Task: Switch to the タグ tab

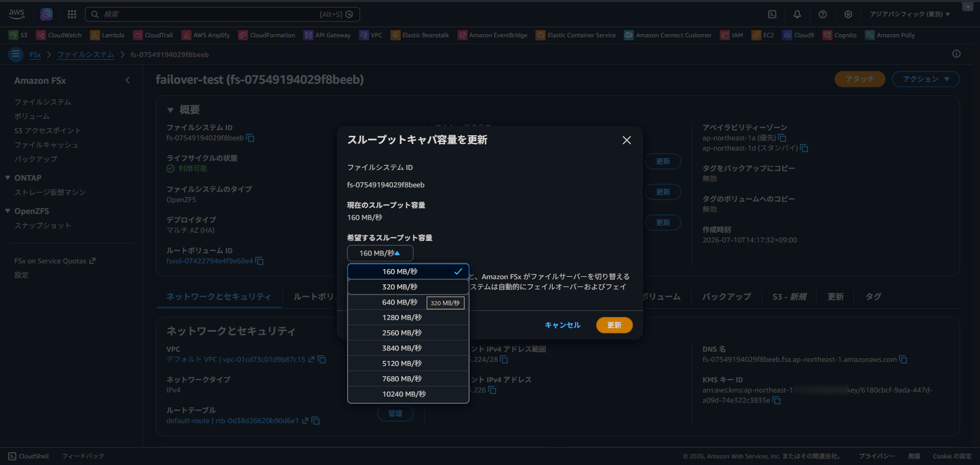Action: point(873,297)
